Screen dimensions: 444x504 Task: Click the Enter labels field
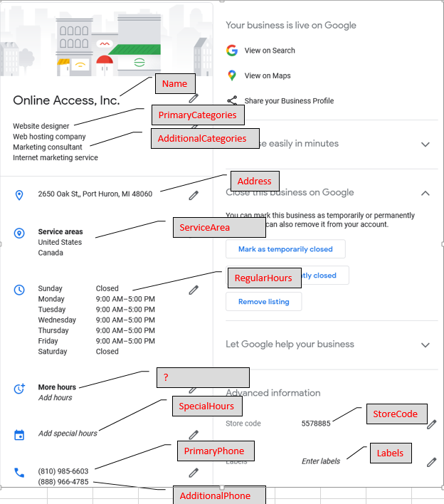(321, 461)
